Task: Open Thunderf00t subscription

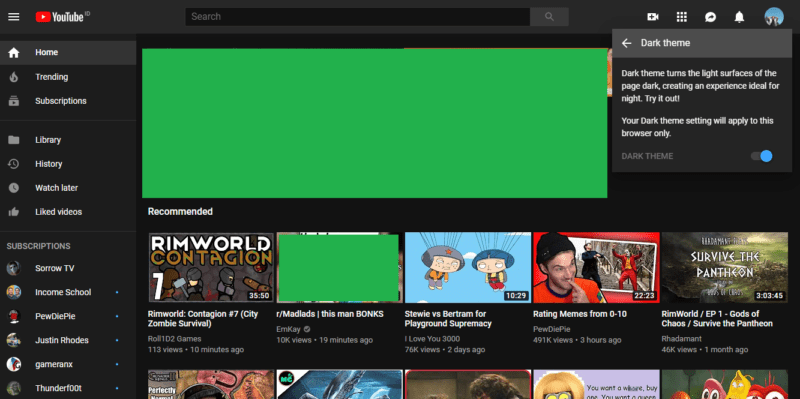Action: pyautogui.click(x=68, y=388)
